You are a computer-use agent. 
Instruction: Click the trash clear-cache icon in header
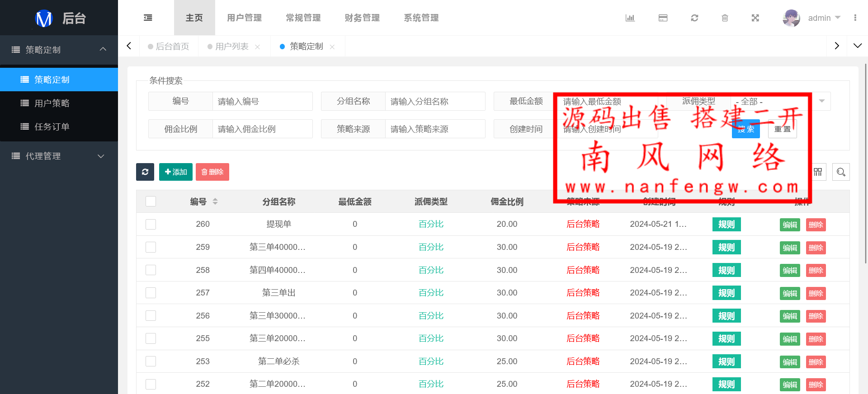pyautogui.click(x=725, y=18)
